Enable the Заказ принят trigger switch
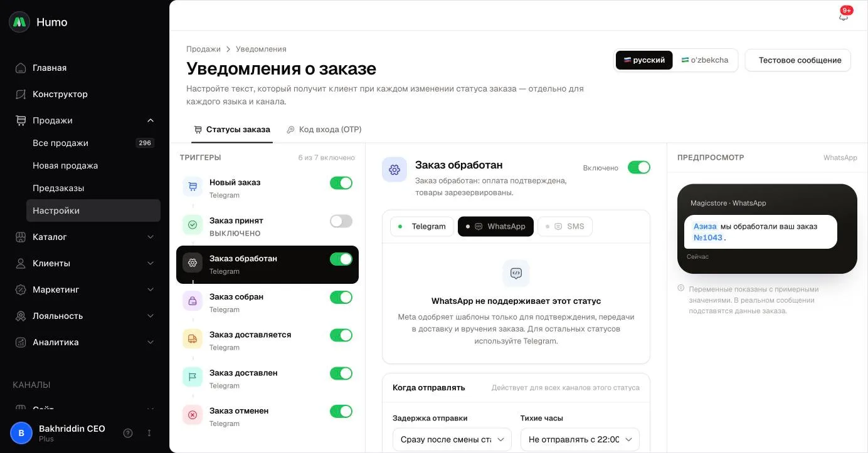This screenshot has width=868, height=453. pyautogui.click(x=341, y=221)
